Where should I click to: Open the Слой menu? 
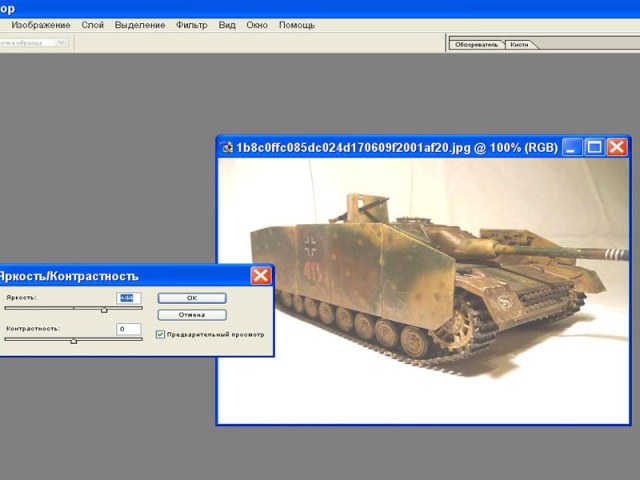click(x=93, y=25)
